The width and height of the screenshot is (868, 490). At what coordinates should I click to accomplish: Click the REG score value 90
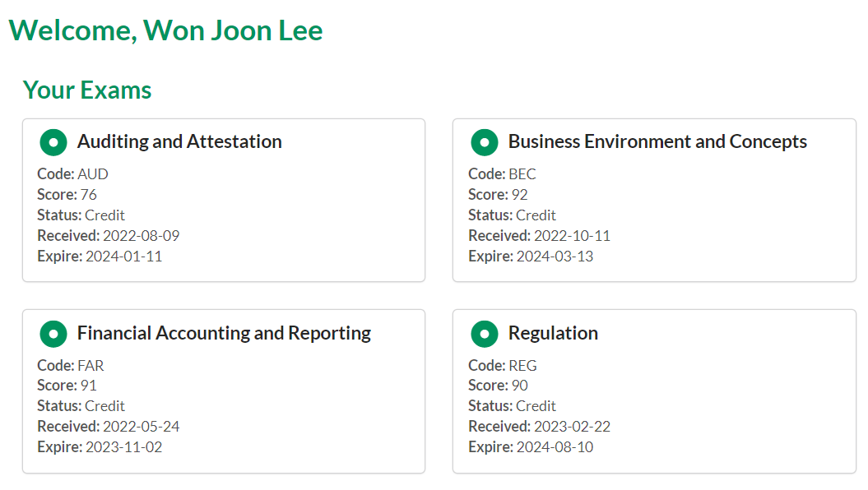coord(519,386)
